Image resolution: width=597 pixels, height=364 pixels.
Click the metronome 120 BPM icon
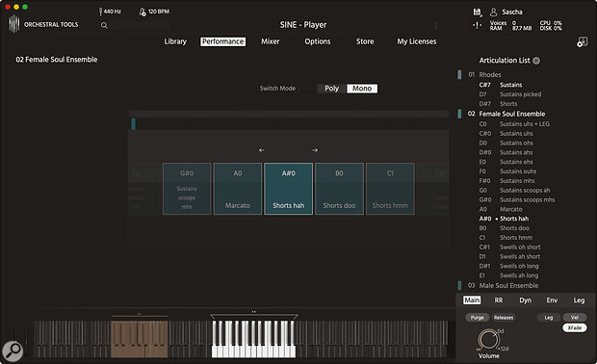pos(143,12)
